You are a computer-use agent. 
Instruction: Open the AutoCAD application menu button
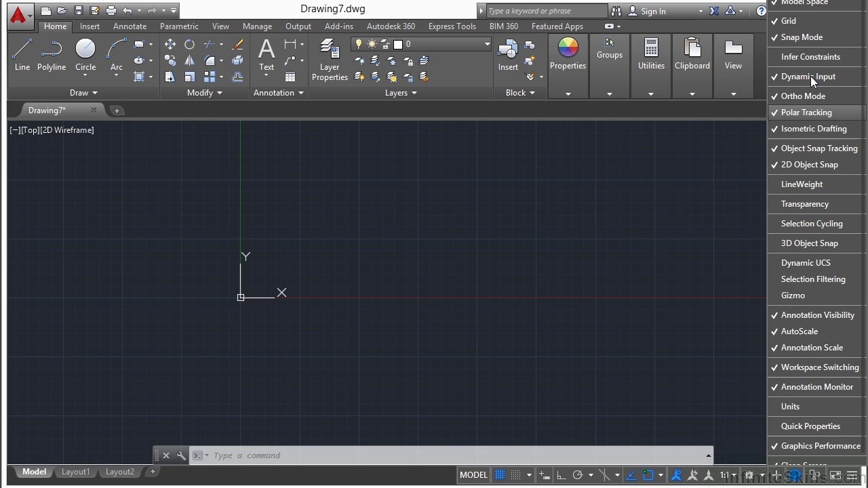pos(19,15)
